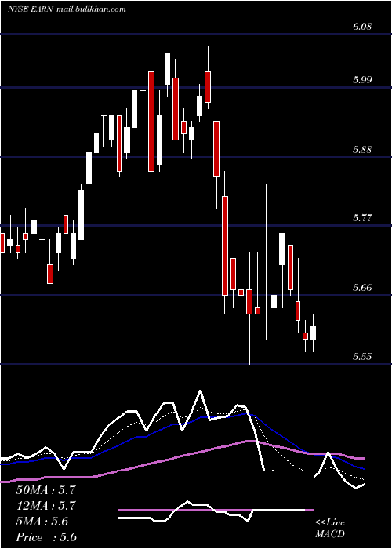The image size is (392, 549).
Task: Click the 5.66 price level label
Action: (x=362, y=288)
